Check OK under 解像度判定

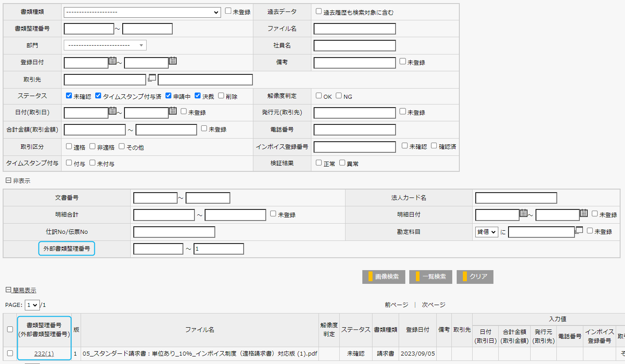coord(318,96)
